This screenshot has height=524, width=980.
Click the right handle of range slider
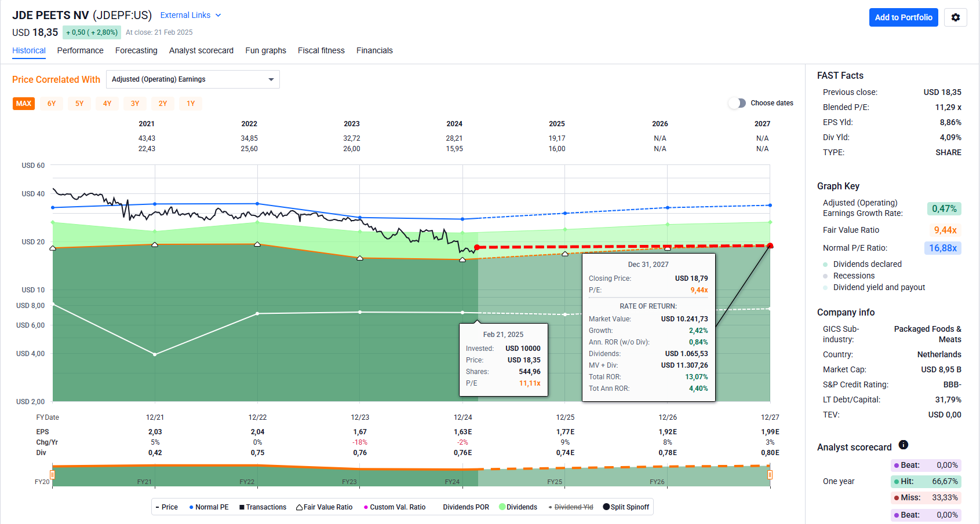pyautogui.click(x=770, y=475)
